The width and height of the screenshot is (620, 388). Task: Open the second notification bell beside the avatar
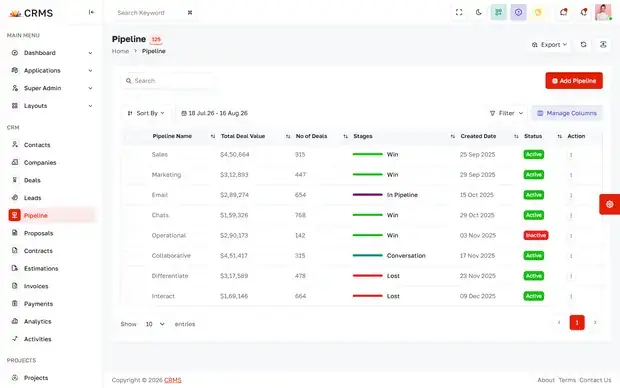point(584,12)
